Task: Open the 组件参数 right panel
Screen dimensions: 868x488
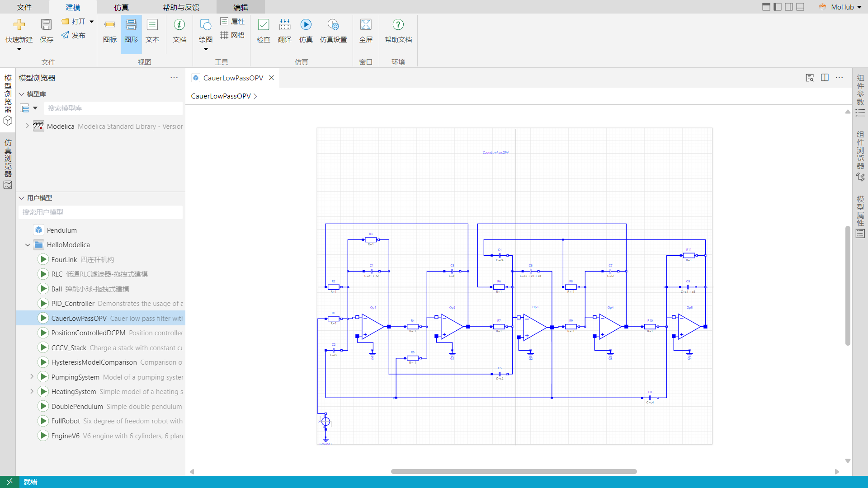Action: click(x=860, y=95)
